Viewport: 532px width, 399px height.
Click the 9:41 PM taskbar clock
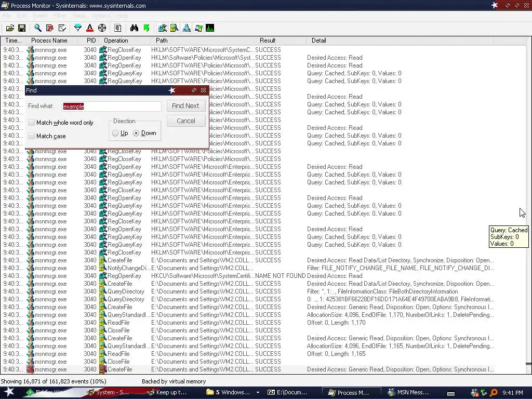pos(513,393)
